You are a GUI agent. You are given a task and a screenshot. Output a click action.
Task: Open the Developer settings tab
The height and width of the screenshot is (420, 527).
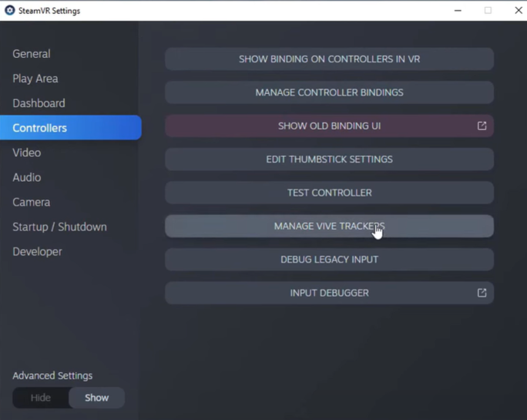tap(37, 251)
